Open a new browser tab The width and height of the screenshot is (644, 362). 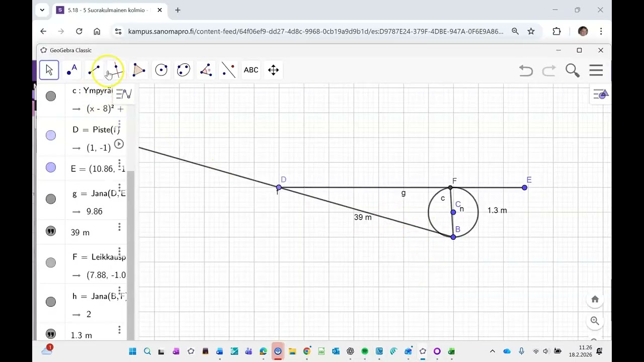coord(178,10)
